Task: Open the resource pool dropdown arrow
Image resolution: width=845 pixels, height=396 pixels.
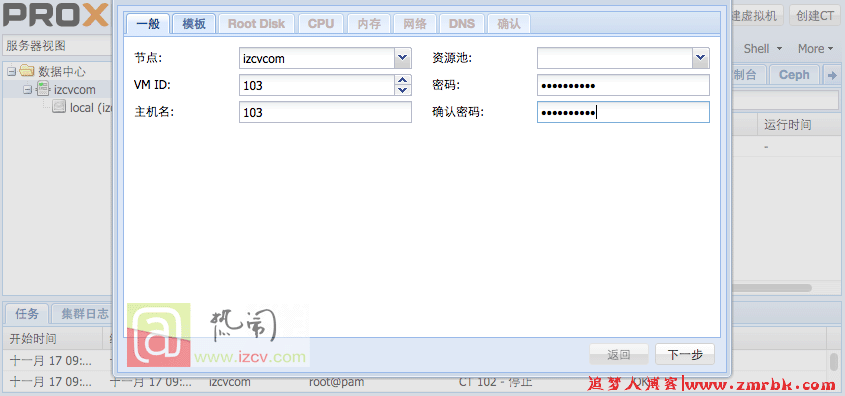Action: (701, 58)
